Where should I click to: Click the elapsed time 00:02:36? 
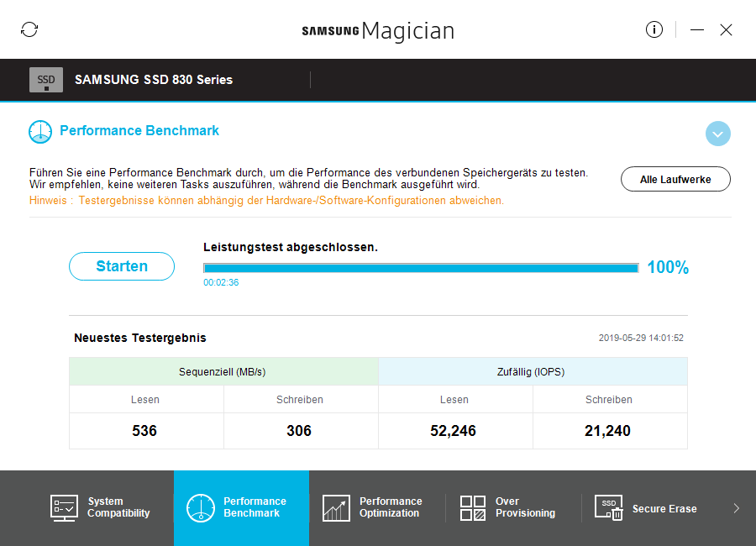pyautogui.click(x=221, y=282)
